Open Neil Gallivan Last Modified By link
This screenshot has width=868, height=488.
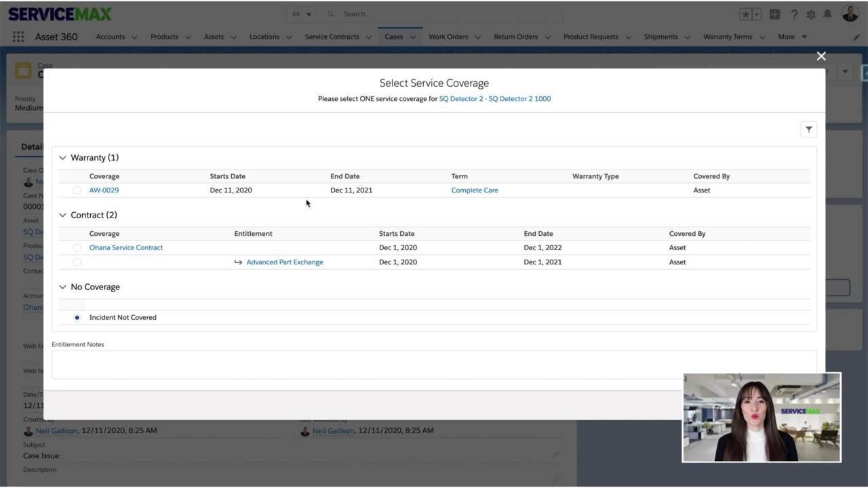(333, 430)
